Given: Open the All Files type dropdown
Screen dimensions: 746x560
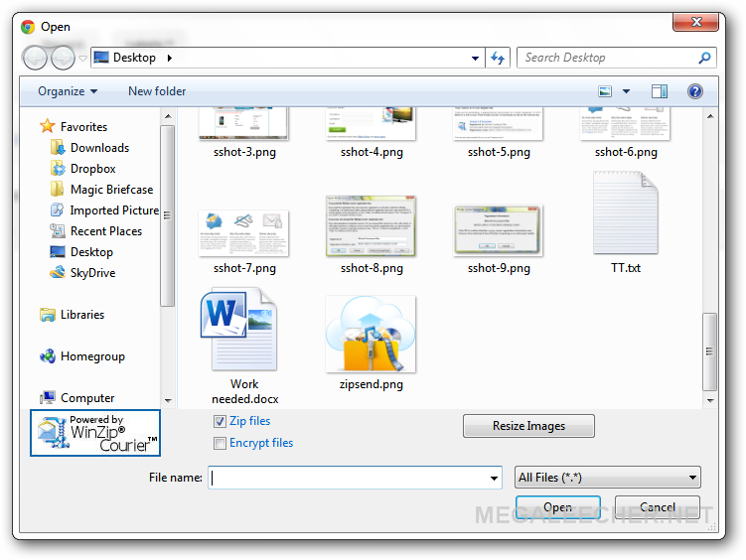Looking at the screenshot, I should 608,477.
